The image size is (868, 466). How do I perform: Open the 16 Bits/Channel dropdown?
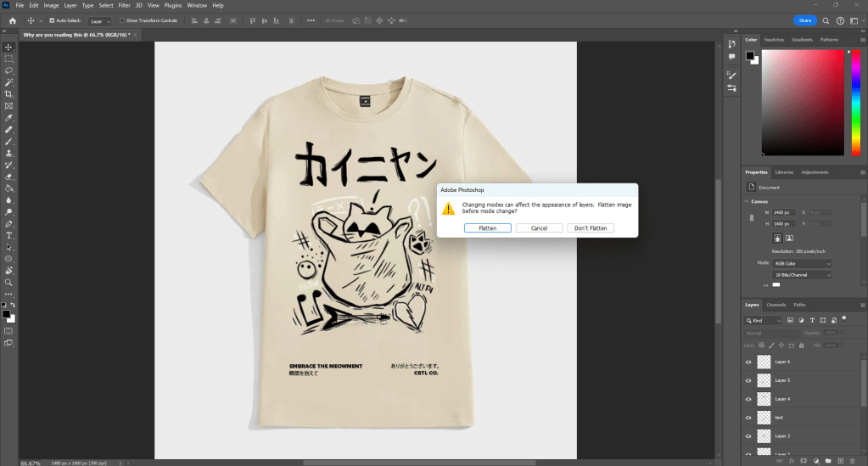click(x=802, y=275)
